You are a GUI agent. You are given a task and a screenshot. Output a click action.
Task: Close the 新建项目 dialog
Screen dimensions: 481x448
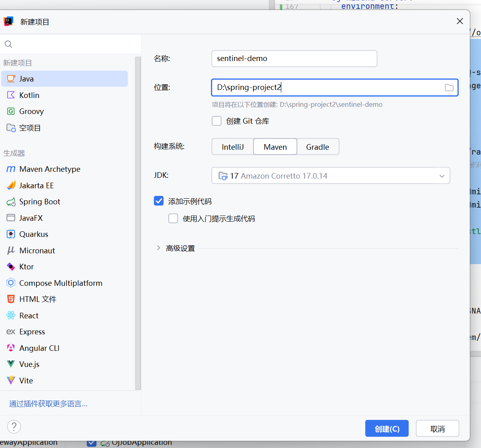tap(460, 21)
